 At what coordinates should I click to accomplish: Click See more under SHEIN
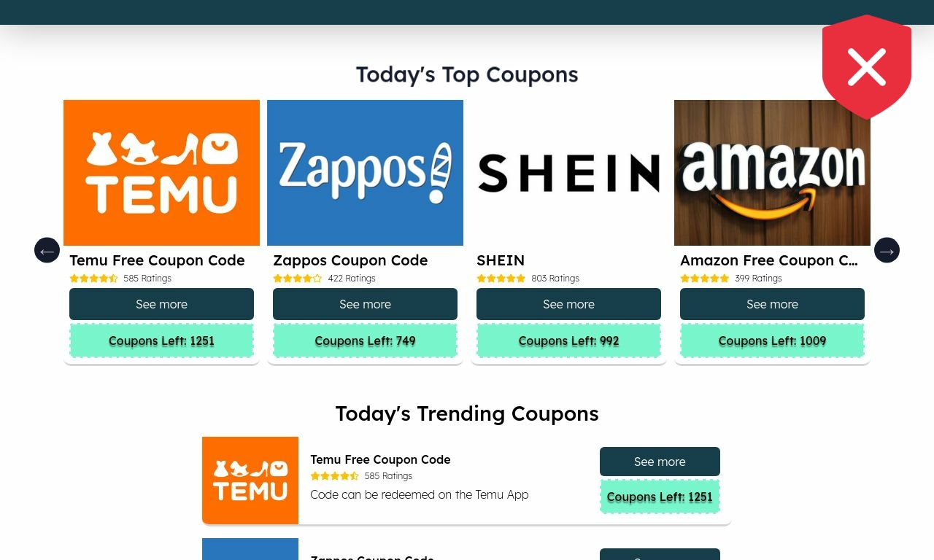[x=568, y=304]
